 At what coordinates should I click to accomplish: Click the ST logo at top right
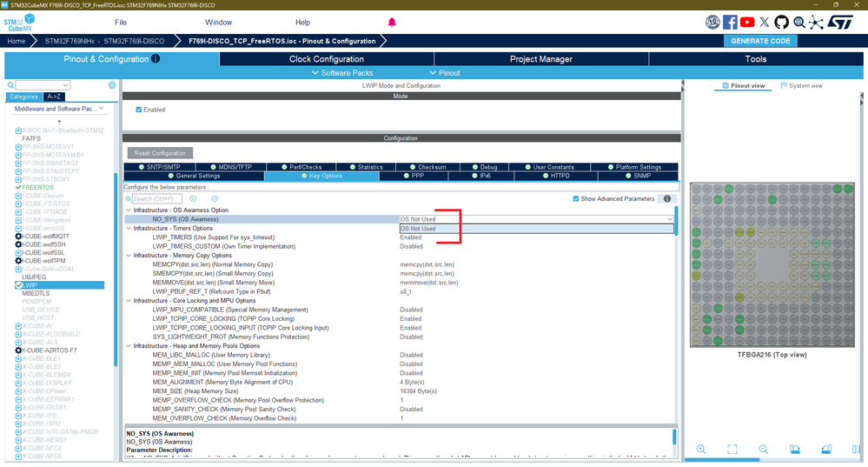[840, 22]
